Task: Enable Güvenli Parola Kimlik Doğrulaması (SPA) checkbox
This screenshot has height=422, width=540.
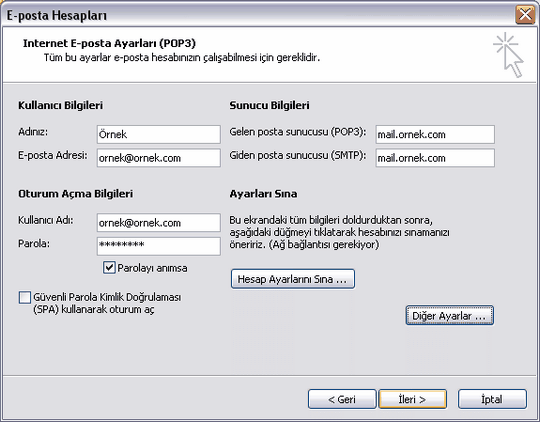Action: [x=25, y=297]
